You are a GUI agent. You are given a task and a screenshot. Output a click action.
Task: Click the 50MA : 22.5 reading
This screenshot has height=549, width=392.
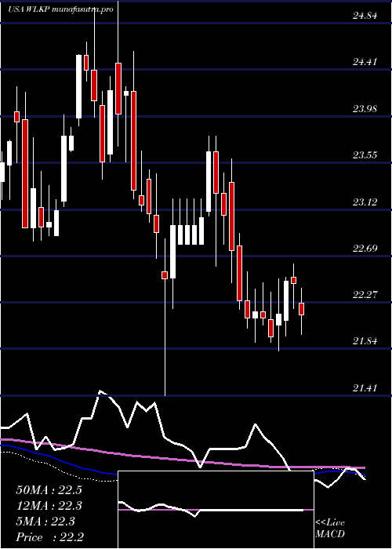pyautogui.click(x=49, y=490)
